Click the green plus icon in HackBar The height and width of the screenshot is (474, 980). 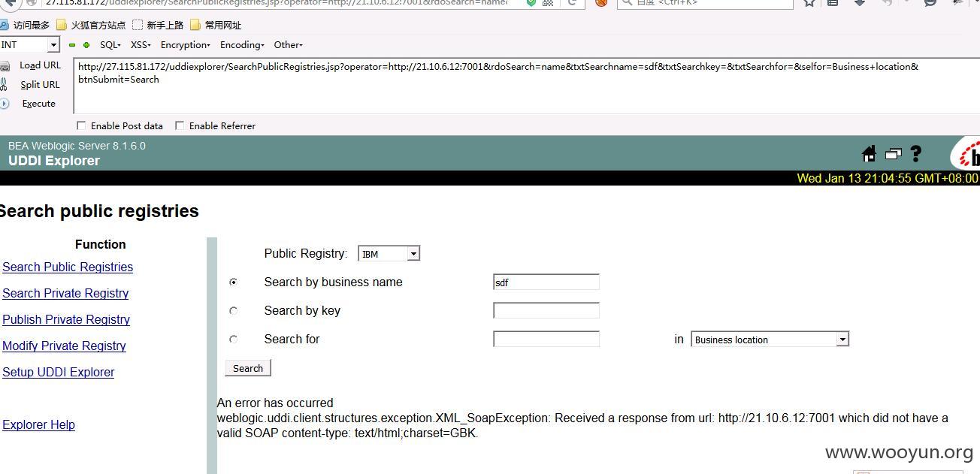click(x=86, y=45)
